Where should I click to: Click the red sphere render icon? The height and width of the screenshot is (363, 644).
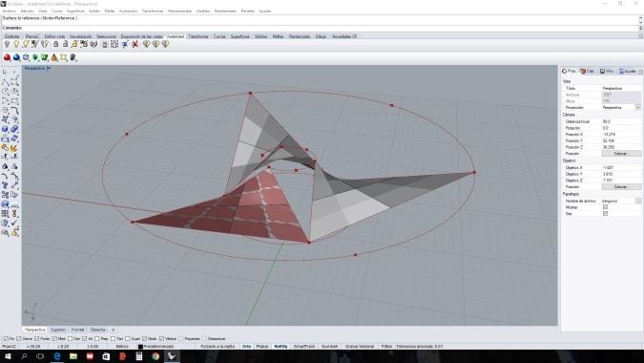[x=7, y=57]
